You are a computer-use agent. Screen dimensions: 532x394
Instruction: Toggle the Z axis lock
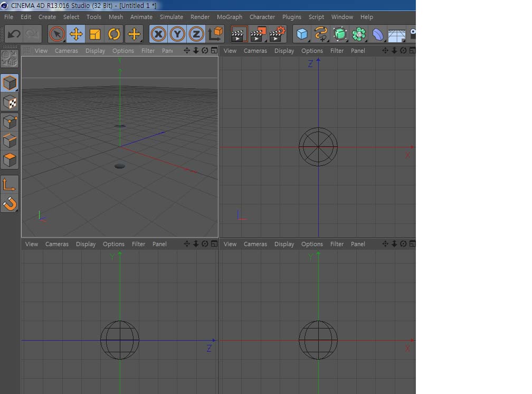196,34
